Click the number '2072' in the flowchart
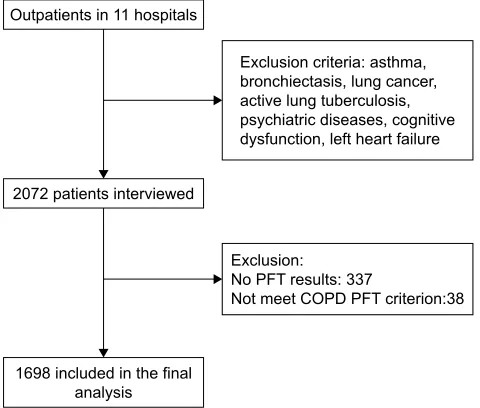This screenshot has height=408, width=480. point(31,194)
